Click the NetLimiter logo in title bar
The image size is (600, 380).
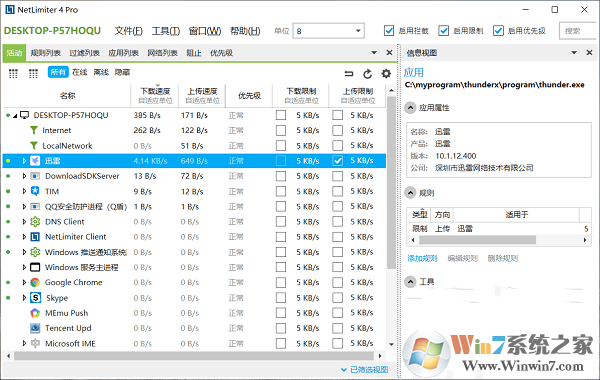click(x=10, y=10)
